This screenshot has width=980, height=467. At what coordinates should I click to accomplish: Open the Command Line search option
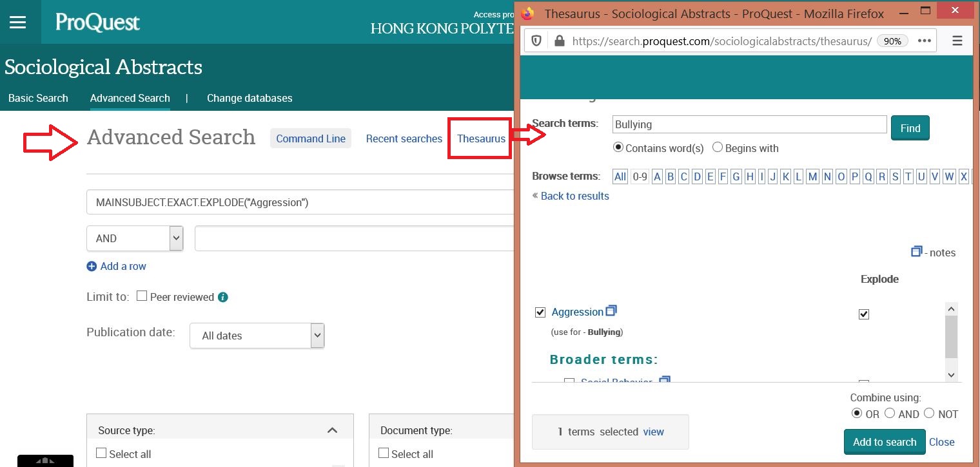coord(311,138)
